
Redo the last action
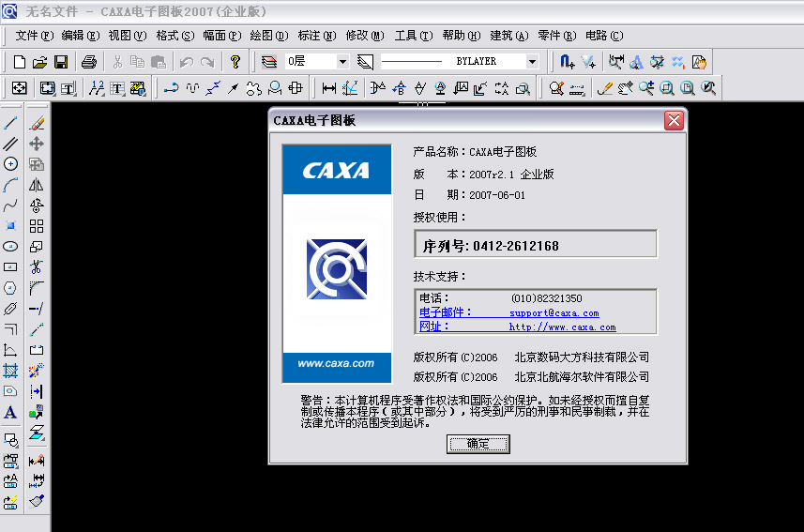207,62
